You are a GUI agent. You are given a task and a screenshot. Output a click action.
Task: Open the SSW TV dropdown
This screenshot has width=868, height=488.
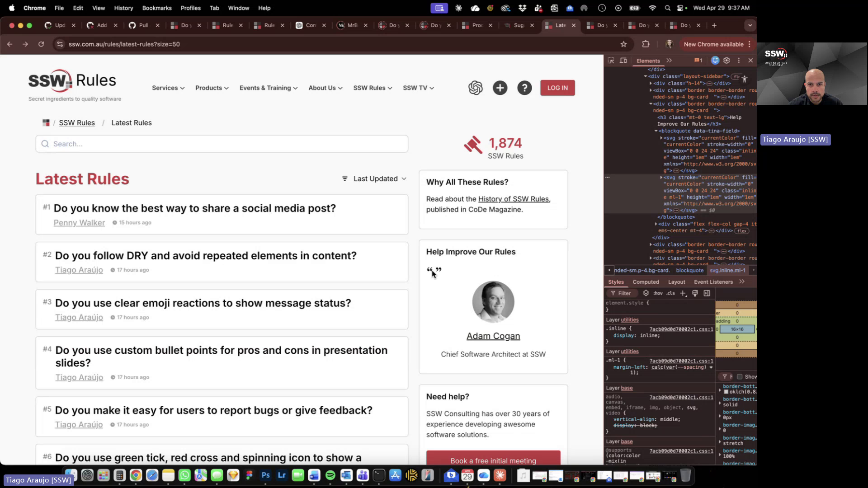[x=419, y=88]
